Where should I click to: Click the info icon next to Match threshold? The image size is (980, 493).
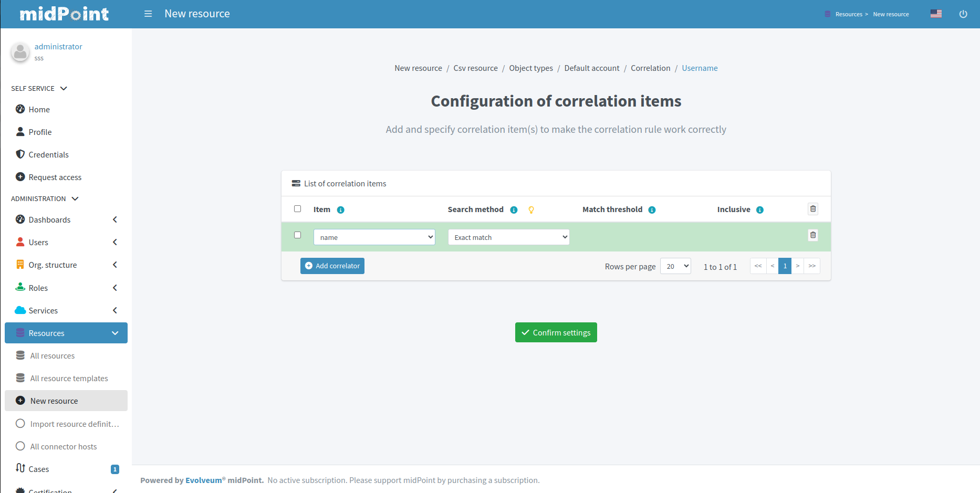pos(652,209)
